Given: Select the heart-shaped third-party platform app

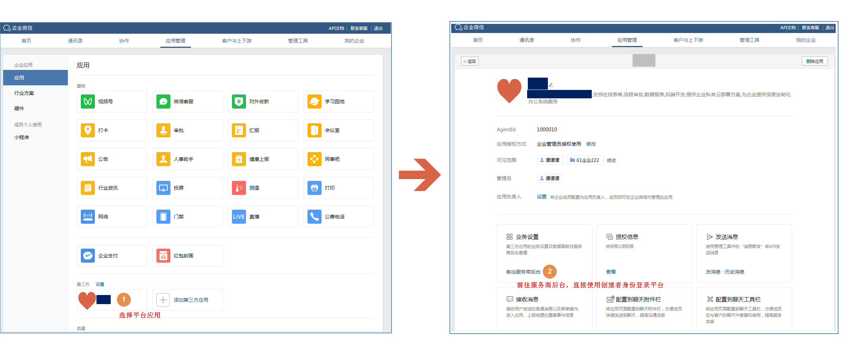Looking at the screenshot, I should [87, 300].
